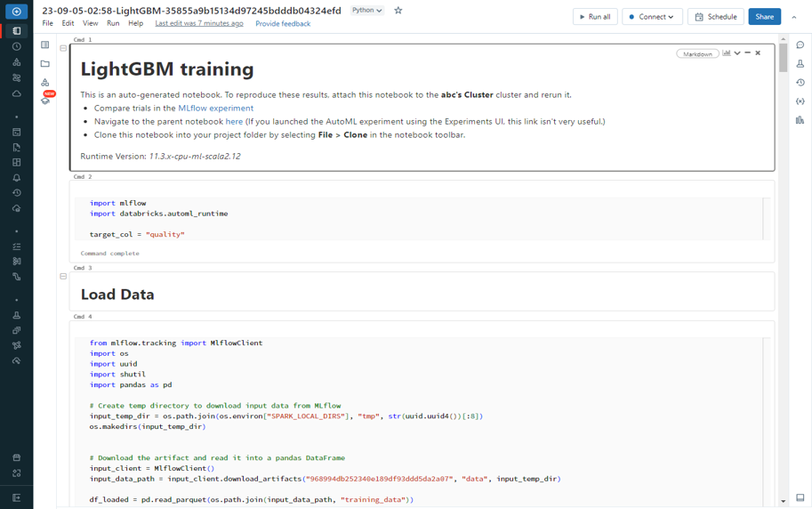Viewport: 812px width, 509px height.
Task: Open the folder workspace browser icon
Action: (45, 64)
